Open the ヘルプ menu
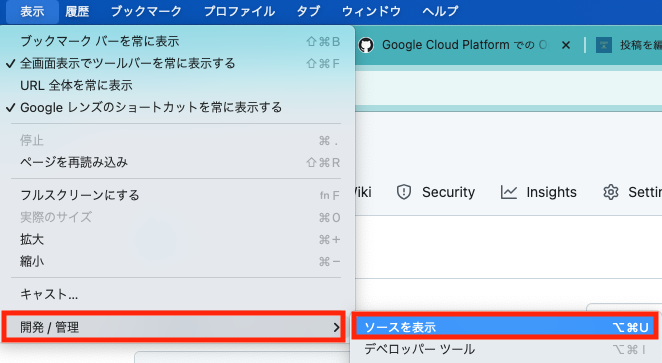The width and height of the screenshot is (662, 363). pyautogui.click(x=440, y=11)
